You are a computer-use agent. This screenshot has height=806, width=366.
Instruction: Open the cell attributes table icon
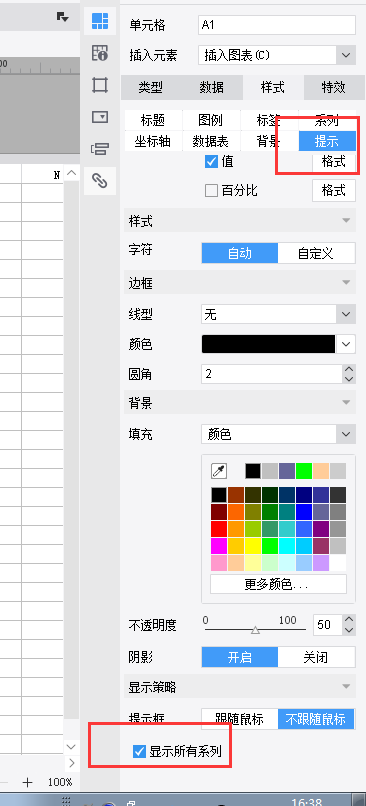100,53
